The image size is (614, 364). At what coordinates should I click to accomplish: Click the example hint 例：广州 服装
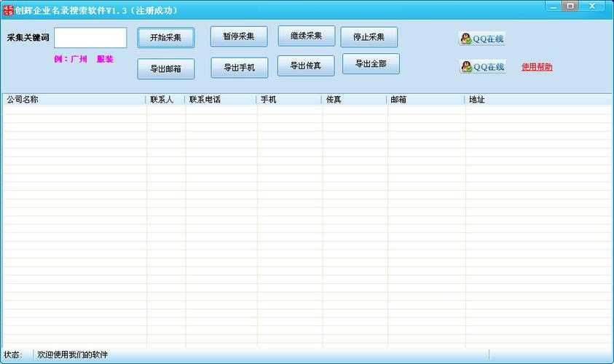84,59
